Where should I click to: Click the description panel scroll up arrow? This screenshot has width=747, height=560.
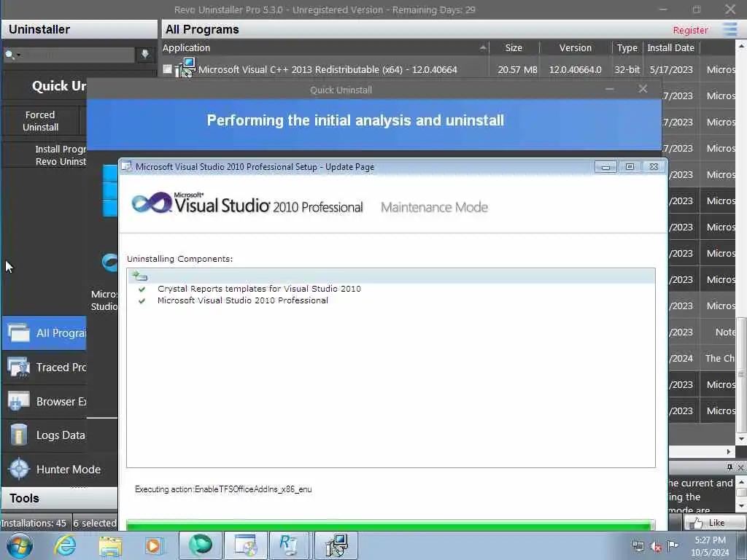point(741,482)
